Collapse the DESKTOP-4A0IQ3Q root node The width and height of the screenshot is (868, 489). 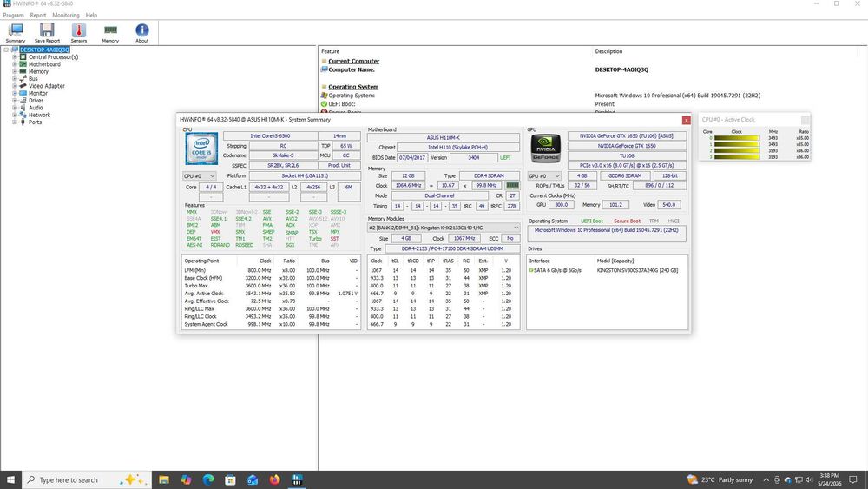pos(6,50)
